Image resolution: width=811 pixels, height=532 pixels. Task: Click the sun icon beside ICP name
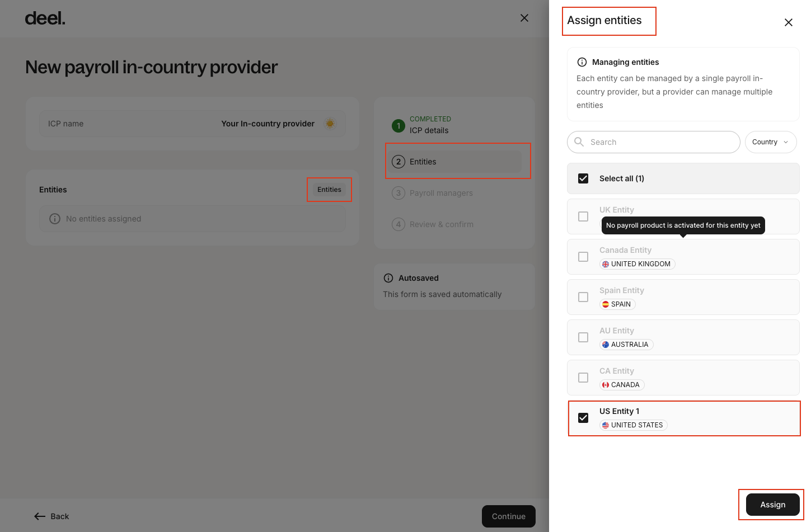[x=330, y=124]
